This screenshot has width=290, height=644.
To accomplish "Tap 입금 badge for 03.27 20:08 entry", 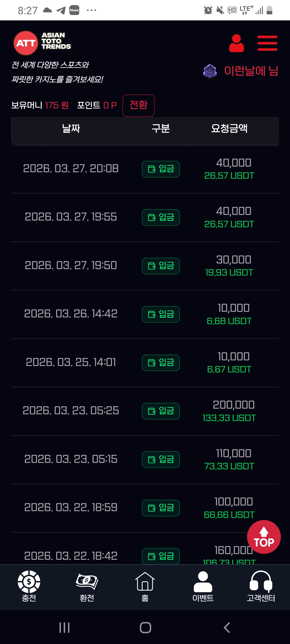I will click(161, 169).
